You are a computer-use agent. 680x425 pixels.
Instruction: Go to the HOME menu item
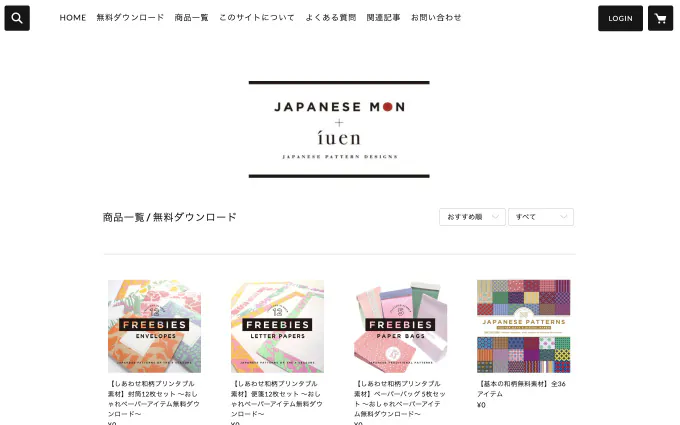point(73,18)
